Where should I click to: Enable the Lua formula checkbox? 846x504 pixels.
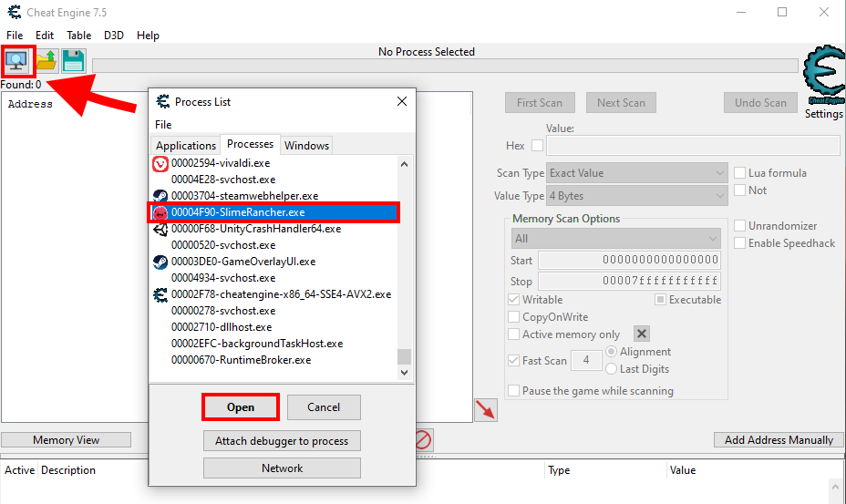(x=739, y=172)
